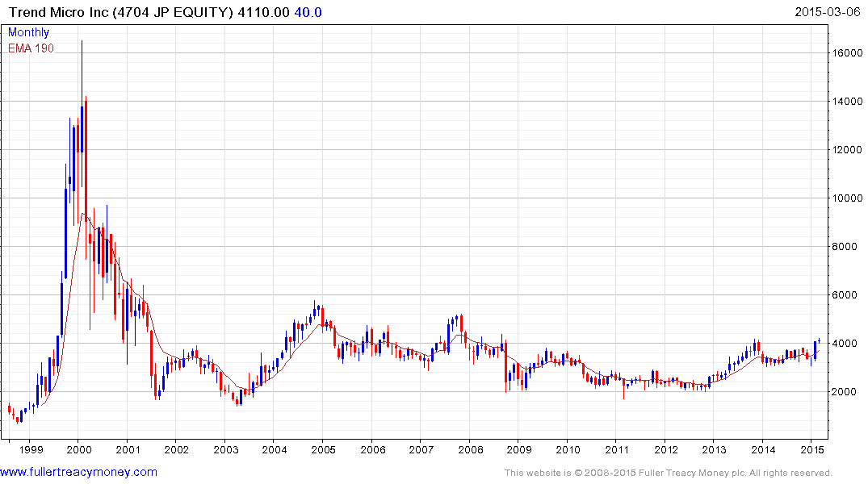Click the 2009 year label on time axis
The width and height of the screenshot is (868, 484).
(x=518, y=449)
